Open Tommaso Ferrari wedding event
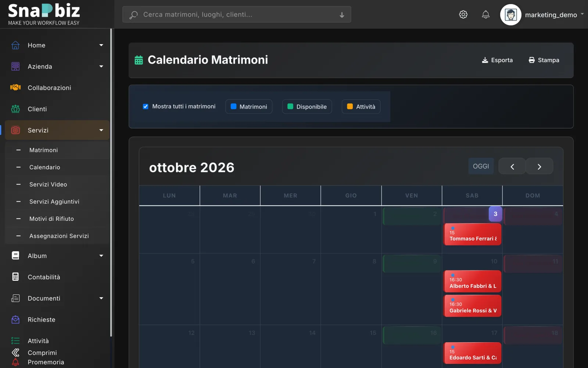This screenshot has width=588, height=368. (x=473, y=234)
